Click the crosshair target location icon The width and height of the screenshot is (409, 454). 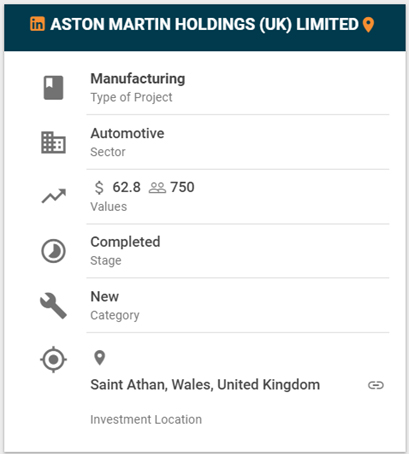coord(53,359)
